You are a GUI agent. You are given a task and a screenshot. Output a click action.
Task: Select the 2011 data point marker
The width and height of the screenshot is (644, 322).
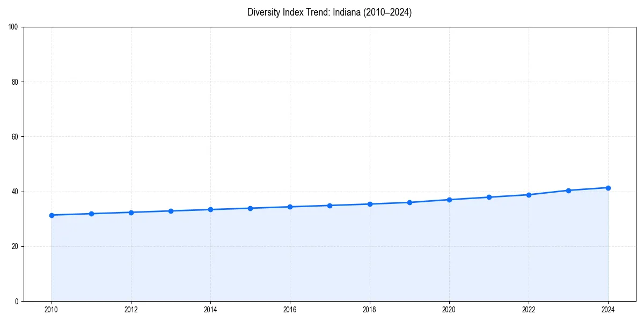(x=91, y=214)
